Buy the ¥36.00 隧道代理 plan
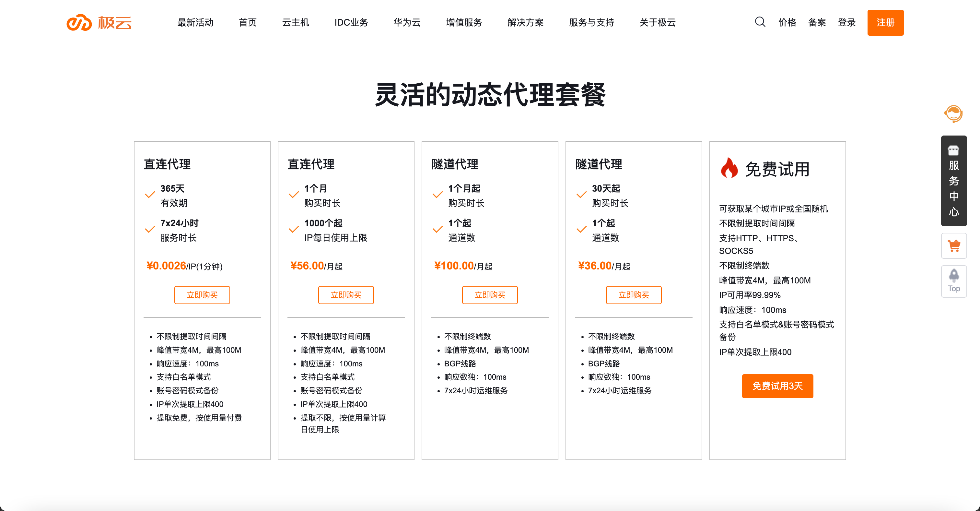This screenshot has width=980, height=511. pos(634,295)
